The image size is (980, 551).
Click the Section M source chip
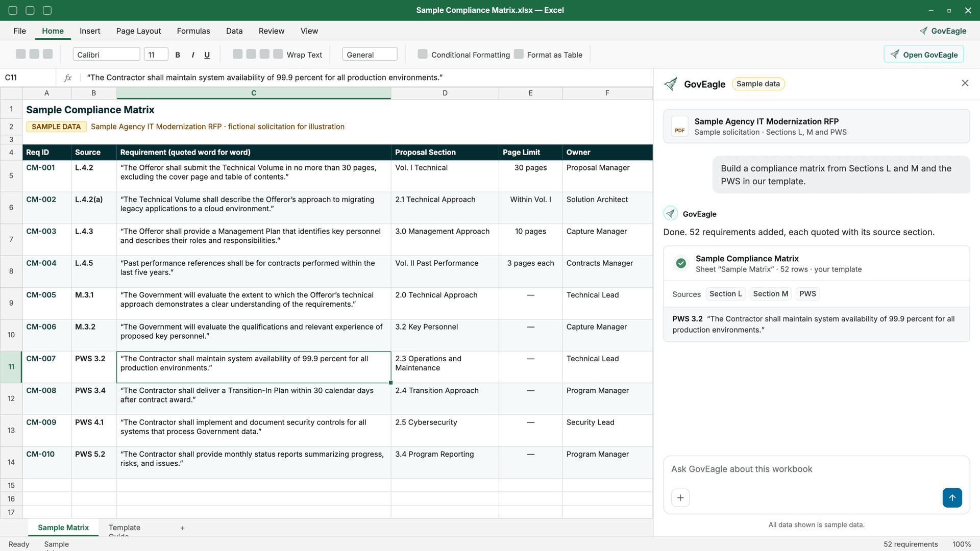tap(770, 294)
